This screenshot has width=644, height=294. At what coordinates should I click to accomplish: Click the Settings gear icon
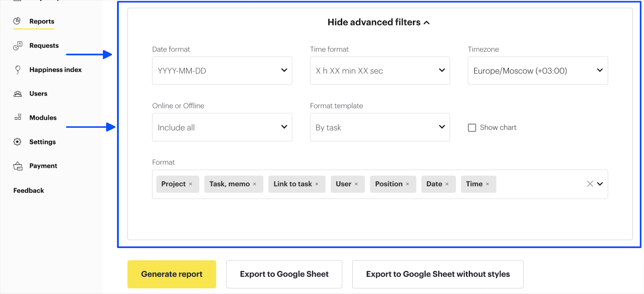pos(17,142)
